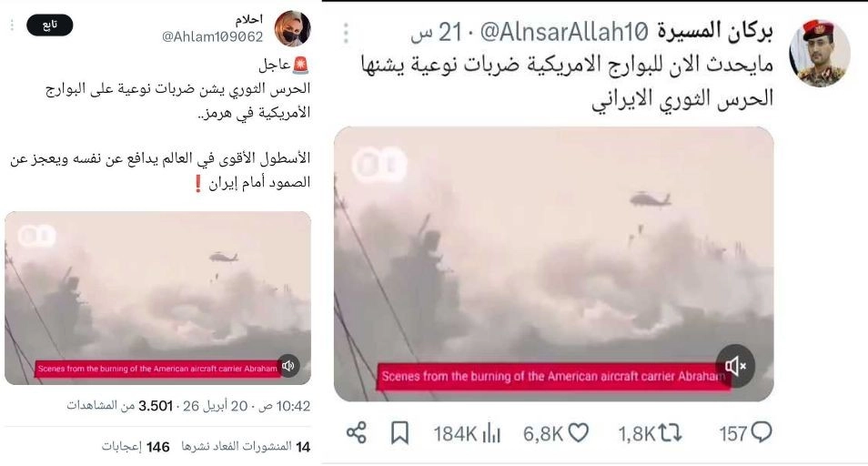The width and height of the screenshot is (868, 466).
Task: Open the @Ahlam109062 profile handle
Action: tap(212, 36)
